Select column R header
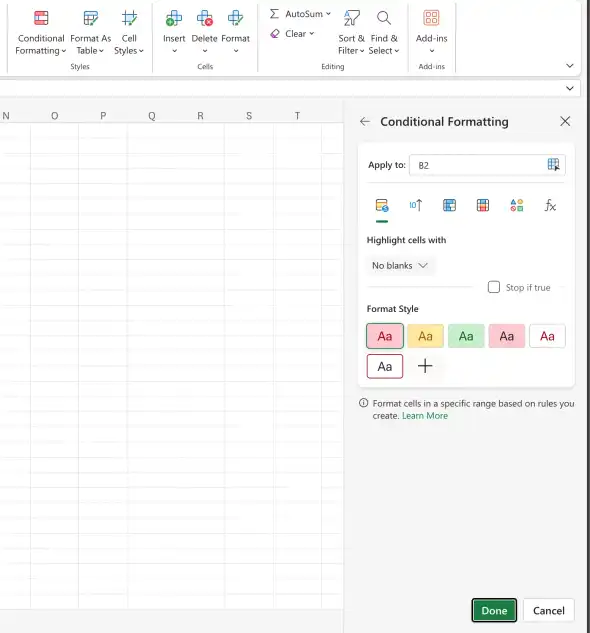The height and width of the screenshot is (633, 590). [x=200, y=116]
